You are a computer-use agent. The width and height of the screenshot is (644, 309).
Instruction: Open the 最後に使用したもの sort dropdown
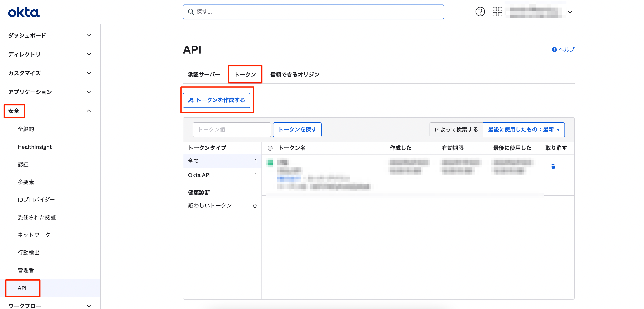[524, 130]
